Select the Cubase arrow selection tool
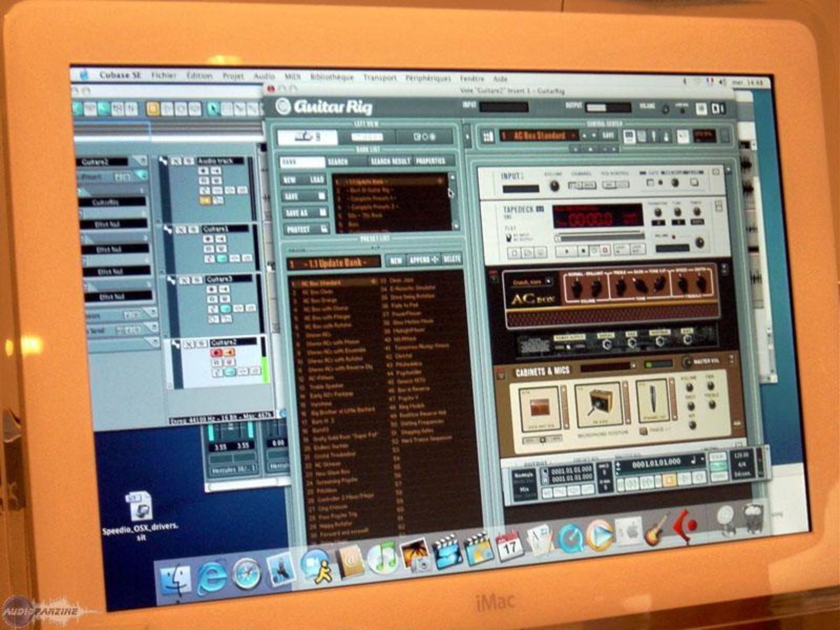This screenshot has width=840, height=630. pos(213,109)
